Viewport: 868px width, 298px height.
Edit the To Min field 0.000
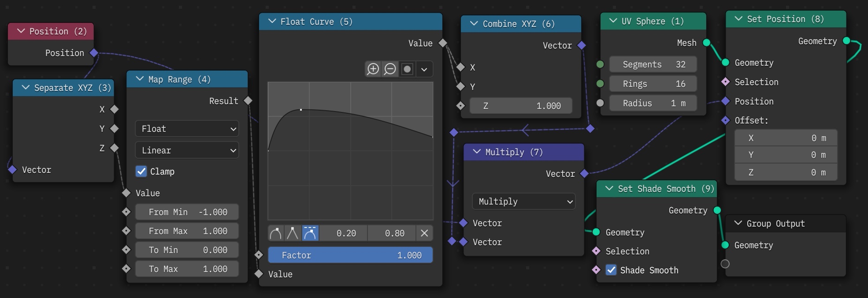187,250
